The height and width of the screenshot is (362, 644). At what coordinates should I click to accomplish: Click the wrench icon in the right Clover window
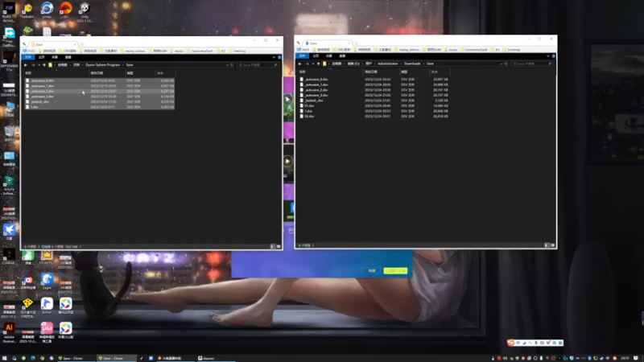pyautogui.click(x=299, y=43)
